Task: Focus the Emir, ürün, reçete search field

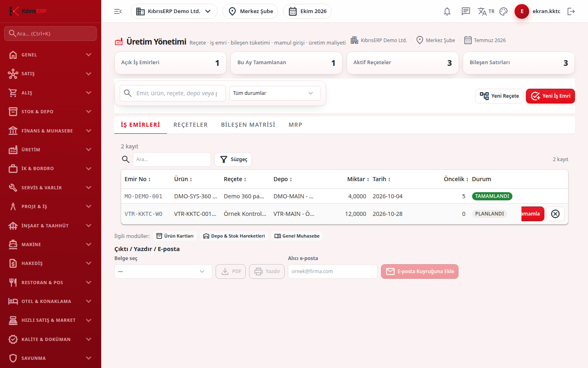Action: point(173,93)
